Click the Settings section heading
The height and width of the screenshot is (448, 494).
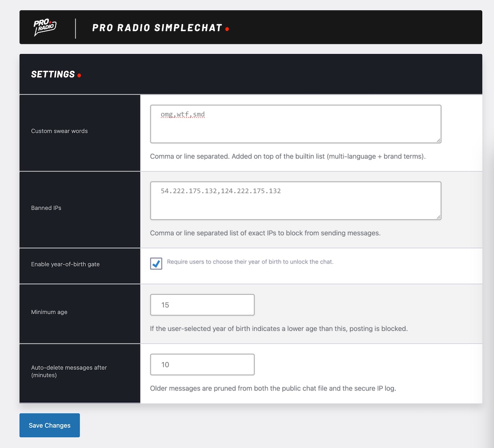[53, 75]
